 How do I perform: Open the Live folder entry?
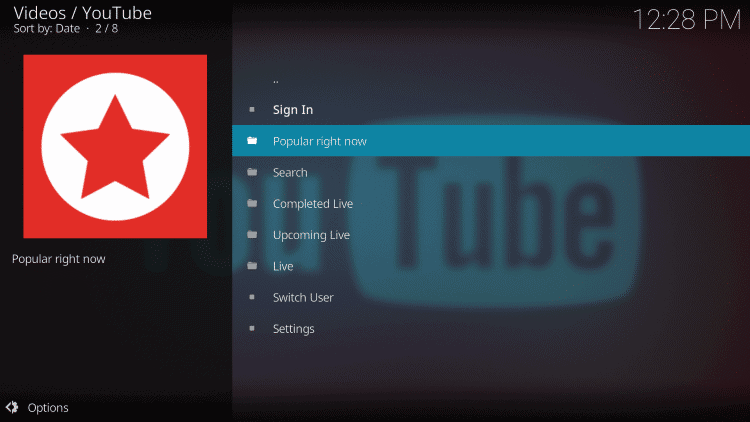(x=491, y=266)
